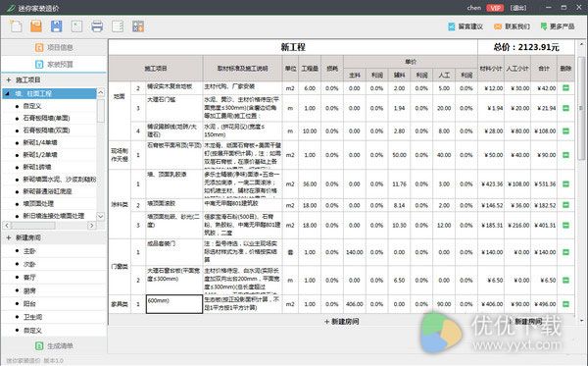Select the 新砌1/2单墙 tree item
The image size is (588, 366).
coord(40,155)
